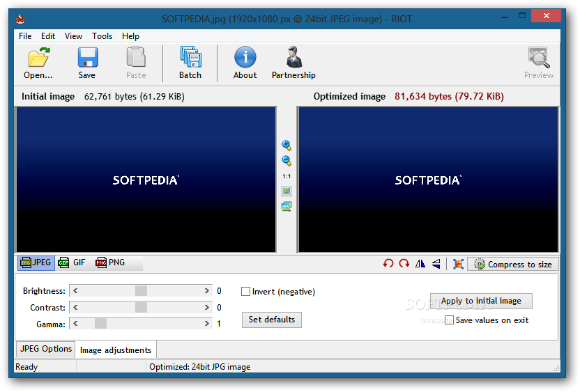Enable the Invert (negative) checkbox
580x392 pixels.
coord(245,292)
